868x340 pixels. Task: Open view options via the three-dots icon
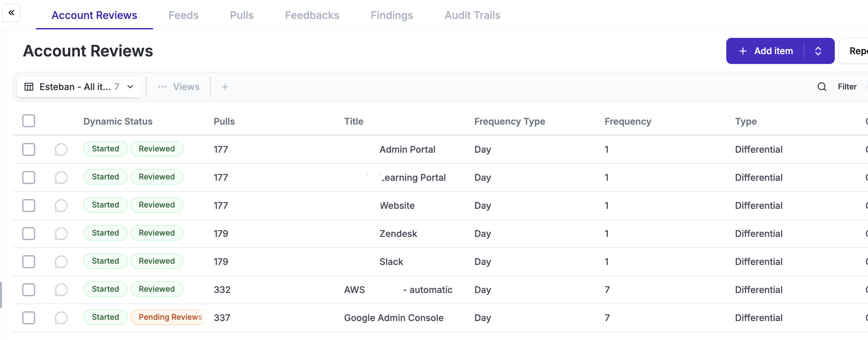162,87
